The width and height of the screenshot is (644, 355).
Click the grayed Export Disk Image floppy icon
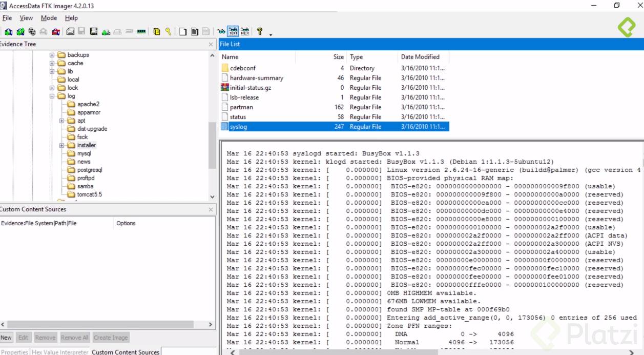click(x=81, y=32)
